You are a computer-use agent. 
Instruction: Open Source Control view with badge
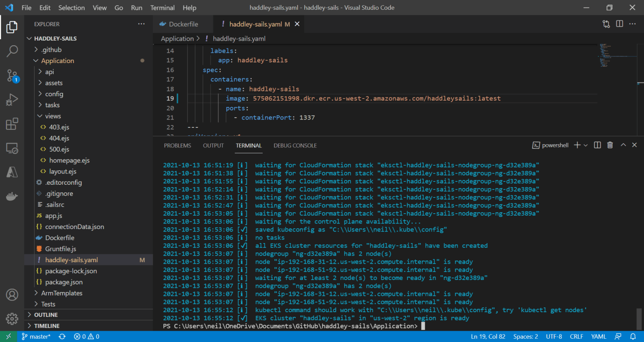(12, 76)
